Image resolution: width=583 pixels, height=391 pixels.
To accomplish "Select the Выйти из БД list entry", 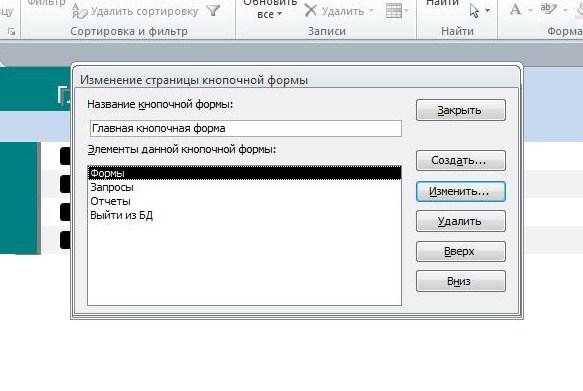I will [245, 215].
